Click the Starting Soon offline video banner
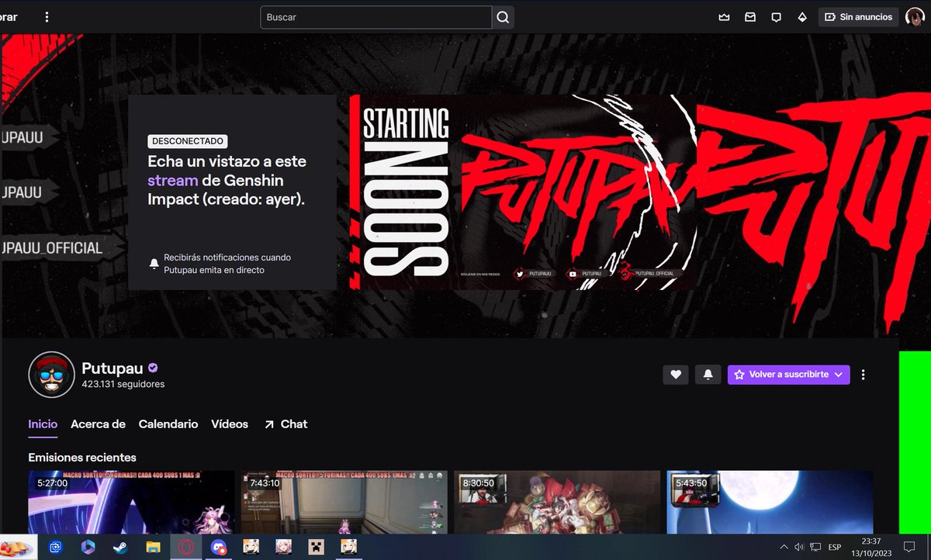Screen dimensions: 931x560 (x=523, y=192)
